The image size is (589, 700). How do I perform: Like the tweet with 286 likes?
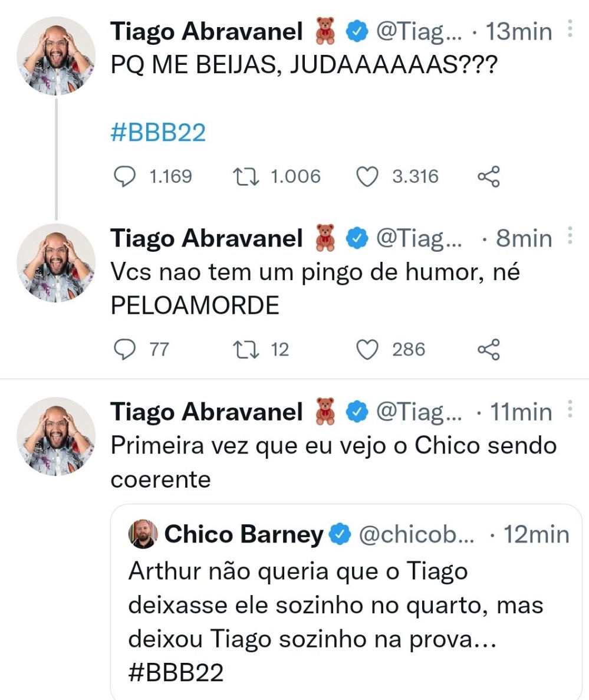(x=368, y=350)
